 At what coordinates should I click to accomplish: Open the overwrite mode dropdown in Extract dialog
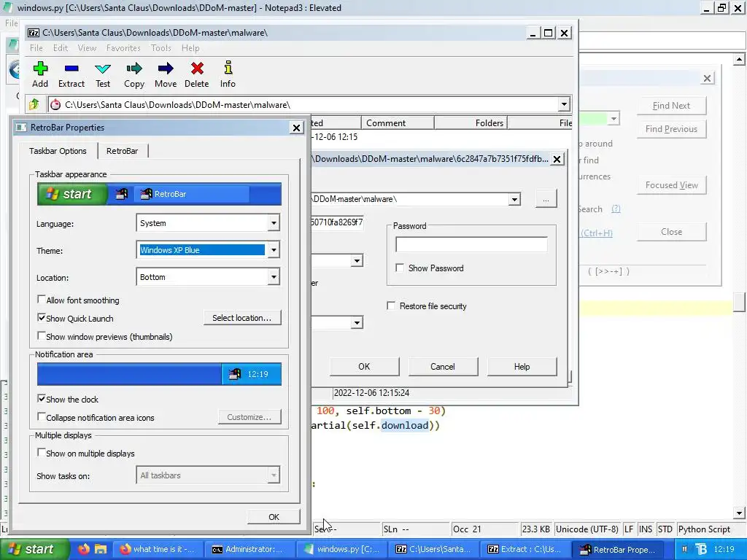point(357,322)
